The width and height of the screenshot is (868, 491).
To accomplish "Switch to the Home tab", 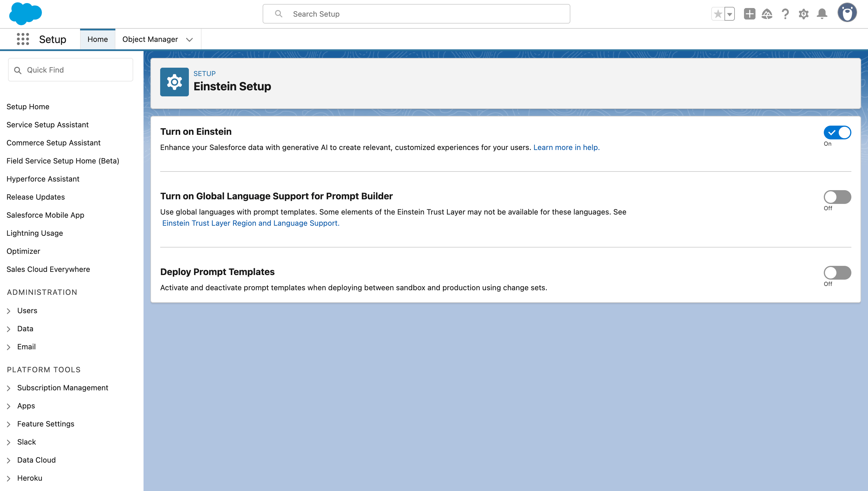I will coord(98,40).
